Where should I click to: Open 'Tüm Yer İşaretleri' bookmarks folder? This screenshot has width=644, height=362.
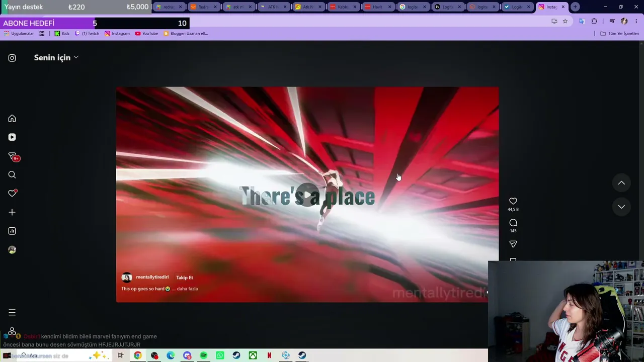tap(619, 34)
